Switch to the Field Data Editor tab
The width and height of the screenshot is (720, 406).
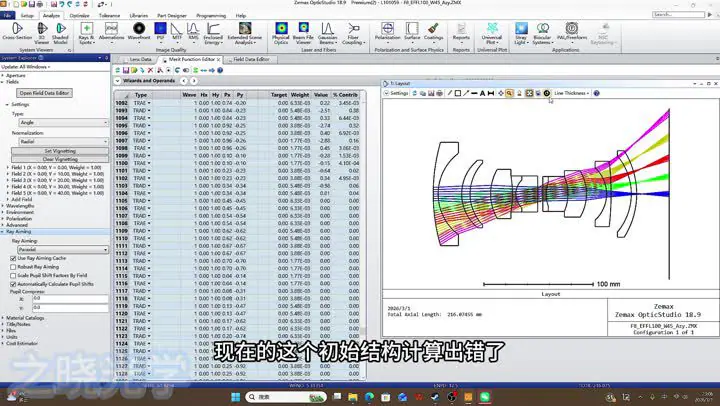(251, 59)
